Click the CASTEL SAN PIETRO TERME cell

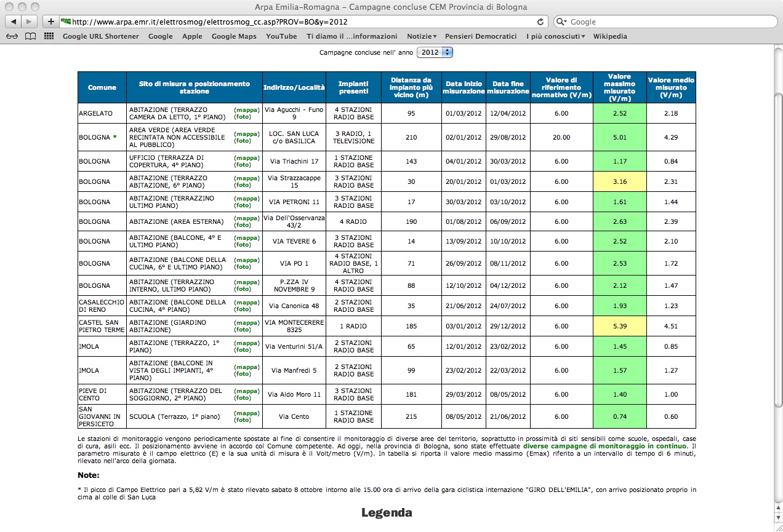click(102, 326)
